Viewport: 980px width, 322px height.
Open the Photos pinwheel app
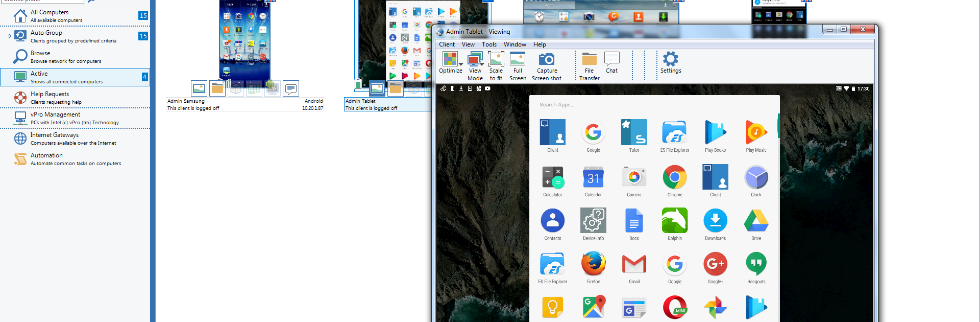(x=716, y=307)
